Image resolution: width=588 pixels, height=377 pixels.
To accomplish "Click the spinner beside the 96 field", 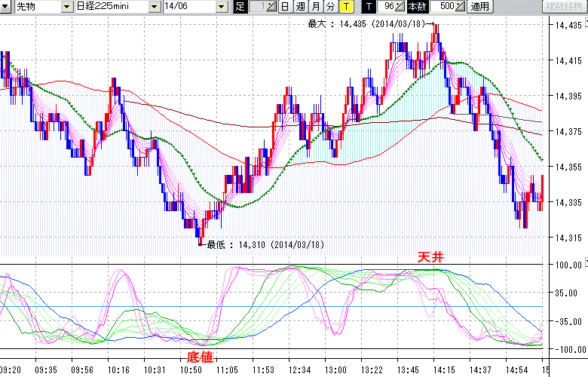I will 400,7.
